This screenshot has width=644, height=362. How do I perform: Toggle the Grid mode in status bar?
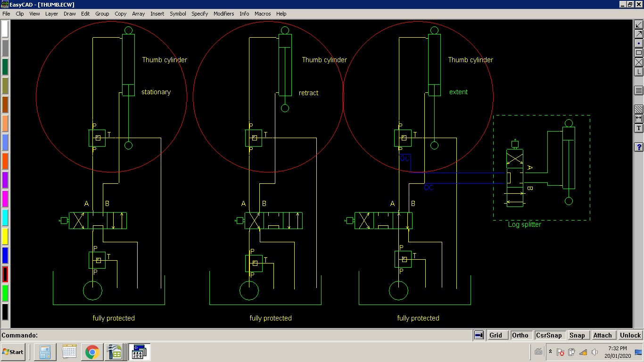(495, 335)
